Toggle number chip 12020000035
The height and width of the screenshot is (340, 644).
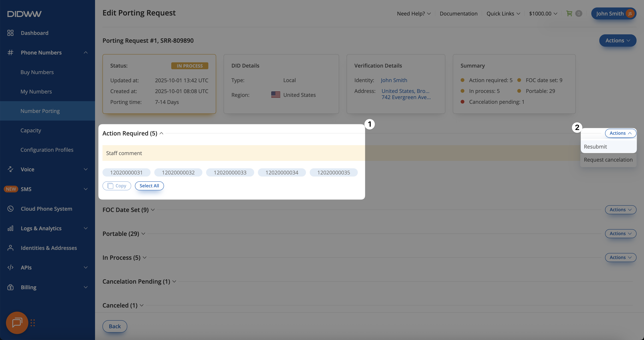(333, 172)
